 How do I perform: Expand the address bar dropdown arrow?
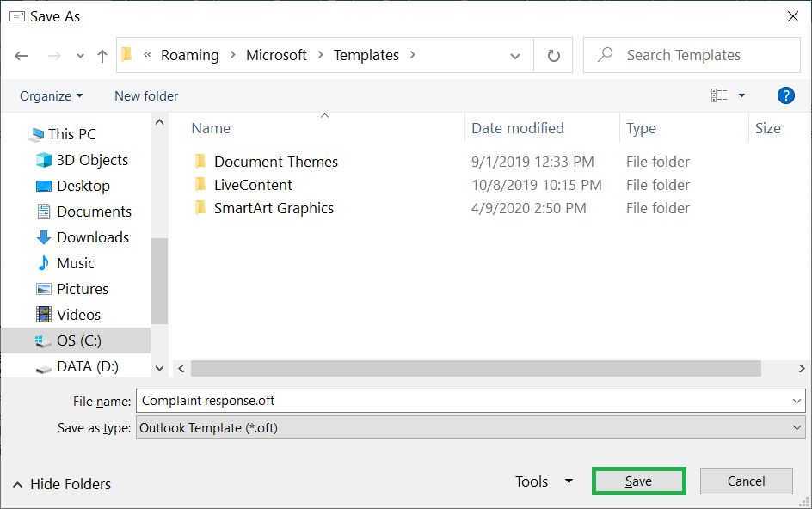pos(514,54)
